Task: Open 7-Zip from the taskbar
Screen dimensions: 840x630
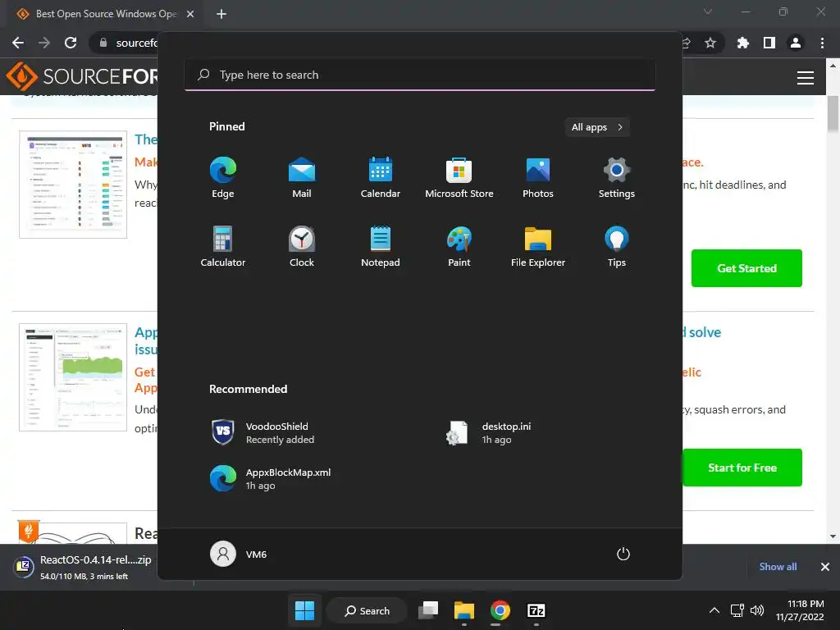Action: 536,610
